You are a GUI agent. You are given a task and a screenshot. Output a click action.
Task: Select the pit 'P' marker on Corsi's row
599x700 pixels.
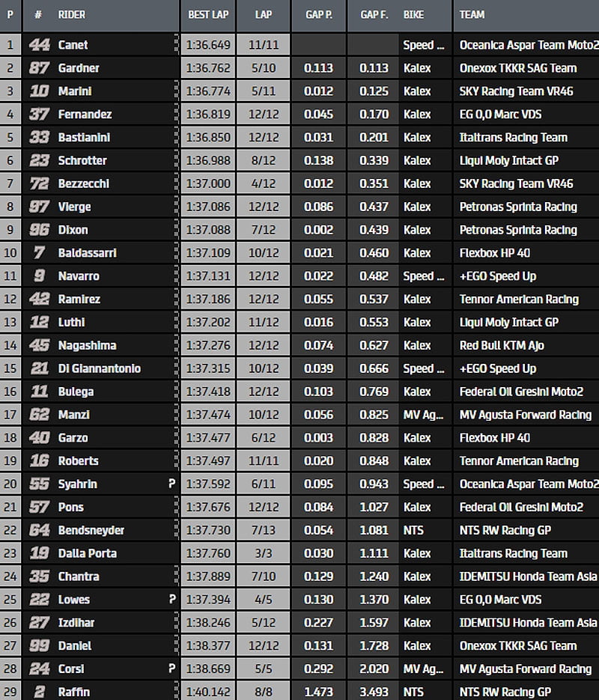[171, 669]
